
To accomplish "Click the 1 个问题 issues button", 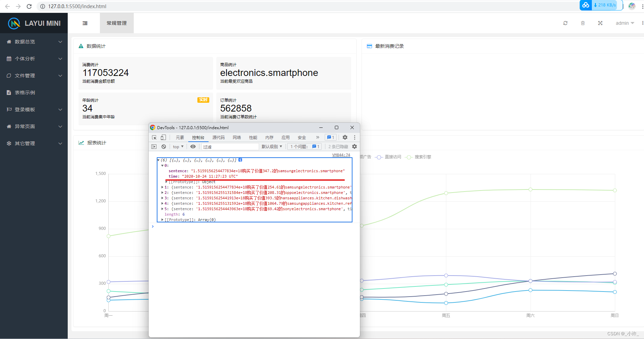I will click(x=304, y=146).
